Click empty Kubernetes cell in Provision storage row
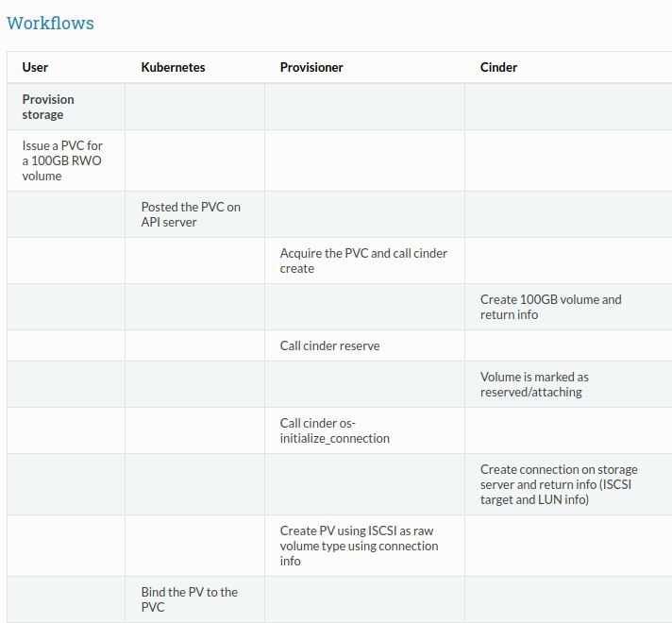 point(195,107)
